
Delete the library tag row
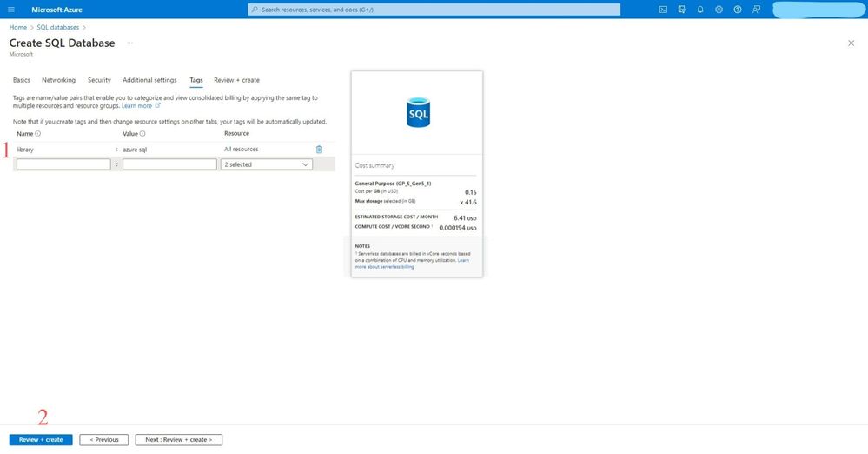[x=319, y=149]
